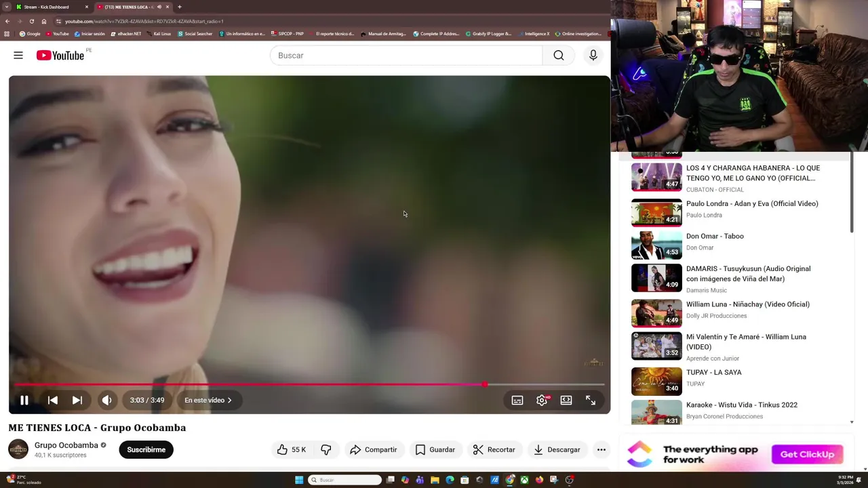Open Karaoke Wistu Vida Tinkus 2022
868x488 pixels.
[742, 405]
